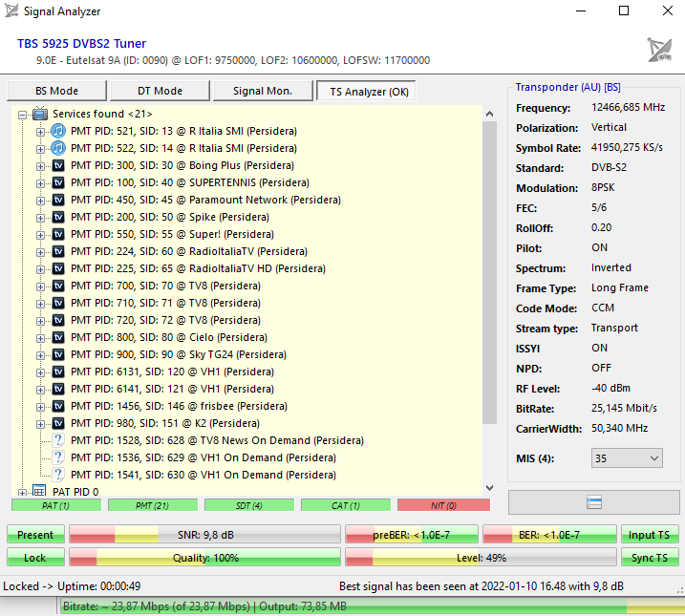Click the TBS 5925 DVBS2 Tuner title
This screenshot has width=685, height=616.
[82, 44]
